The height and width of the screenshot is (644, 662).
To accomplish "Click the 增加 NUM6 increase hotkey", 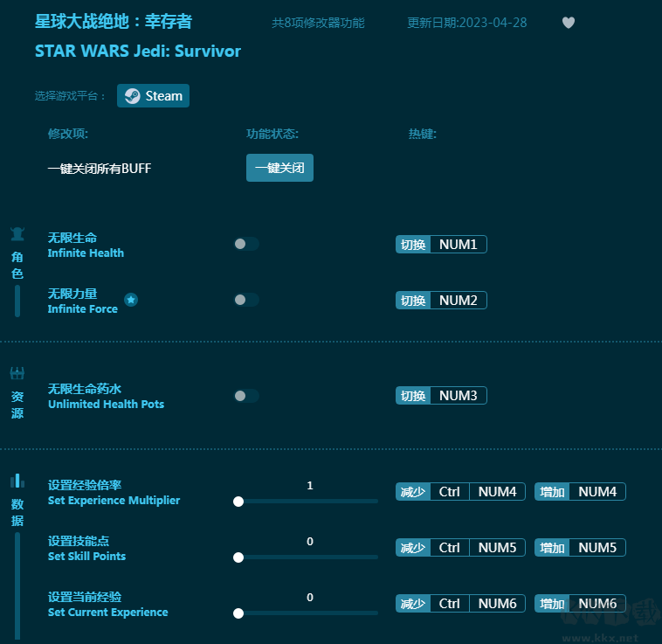I will coord(580,604).
